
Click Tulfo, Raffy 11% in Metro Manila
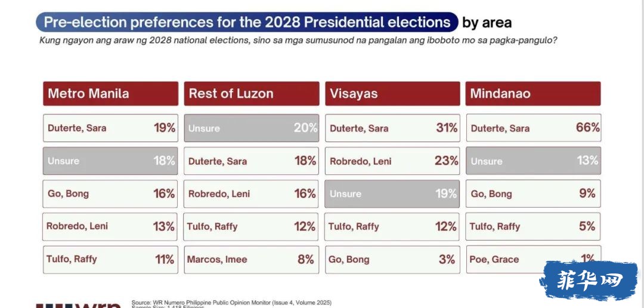click(x=110, y=260)
